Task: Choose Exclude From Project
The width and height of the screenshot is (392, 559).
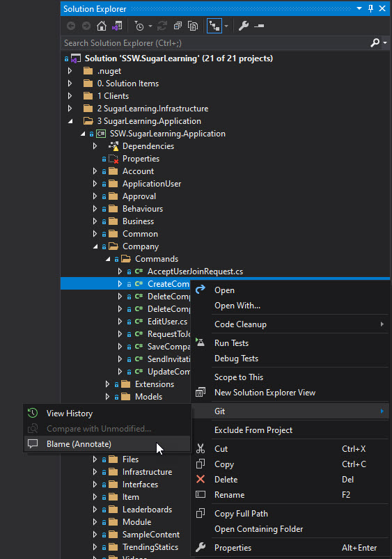Action: coord(290,430)
